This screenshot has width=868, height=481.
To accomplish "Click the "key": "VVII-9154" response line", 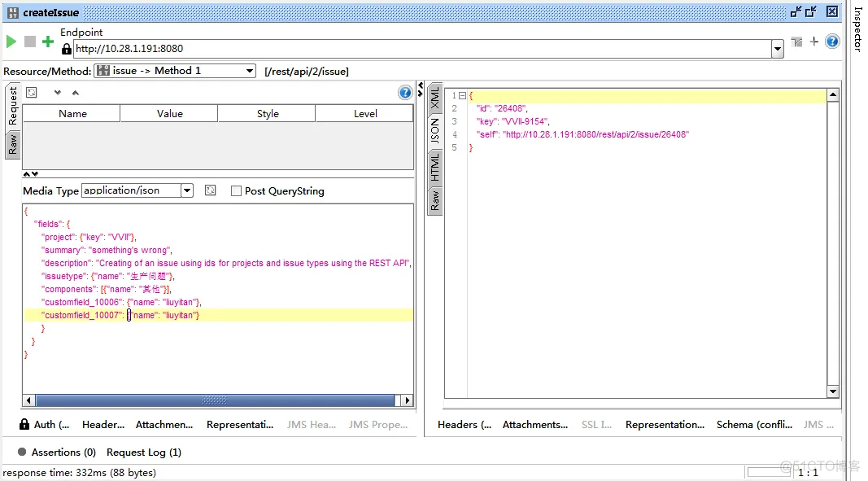I will 513,121.
